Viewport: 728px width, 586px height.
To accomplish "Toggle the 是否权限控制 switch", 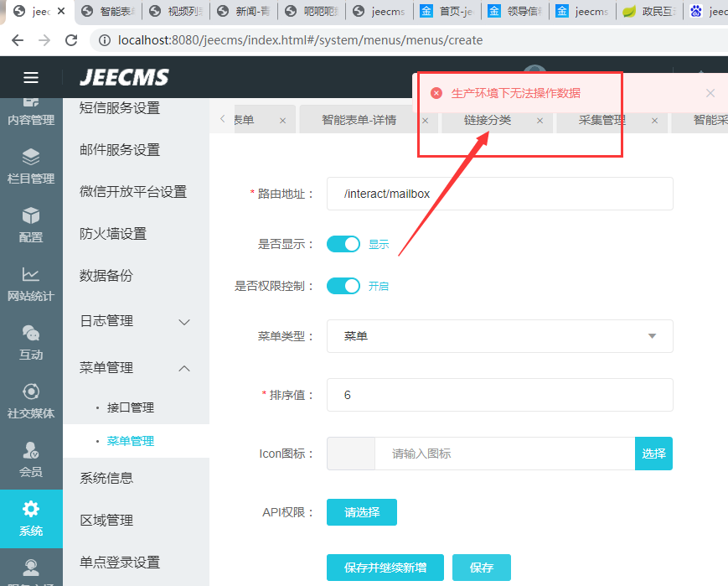I will [343, 286].
